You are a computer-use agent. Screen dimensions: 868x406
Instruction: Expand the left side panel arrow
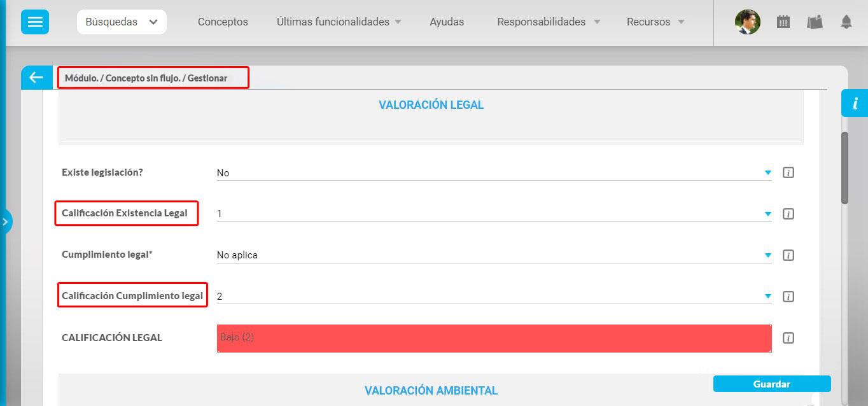click(5, 222)
